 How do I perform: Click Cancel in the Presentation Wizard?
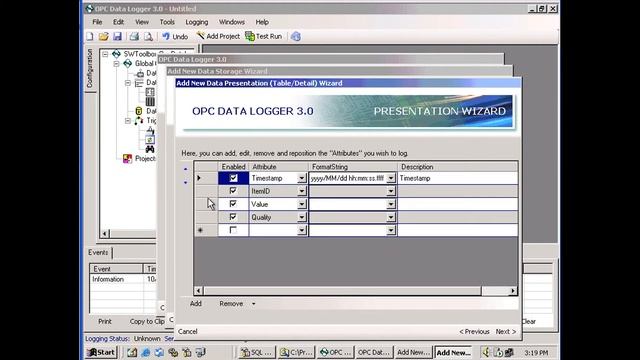click(188, 331)
